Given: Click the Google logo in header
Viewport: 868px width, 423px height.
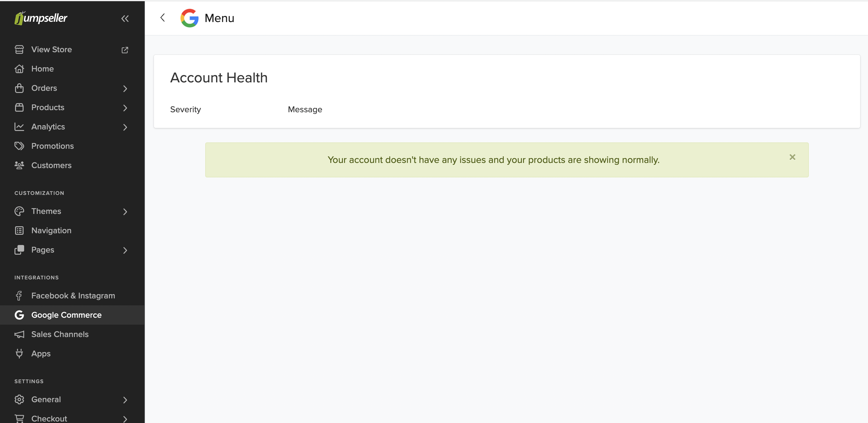Looking at the screenshot, I should point(189,18).
